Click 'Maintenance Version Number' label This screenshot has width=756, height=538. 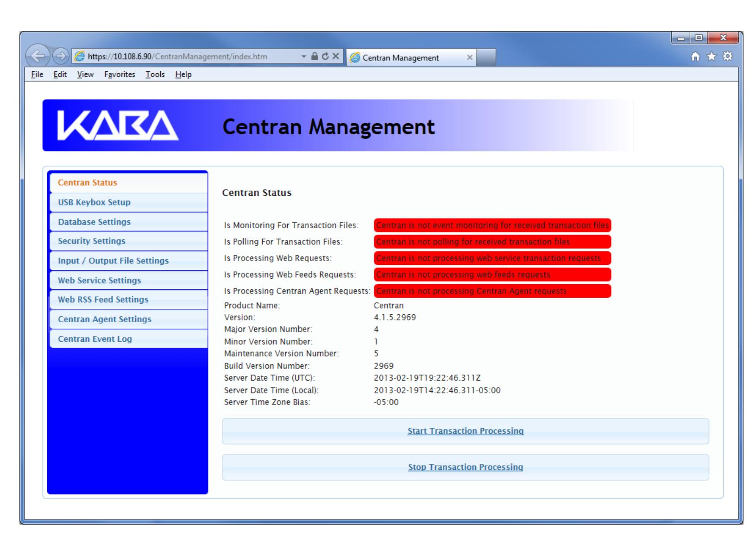click(x=282, y=354)
